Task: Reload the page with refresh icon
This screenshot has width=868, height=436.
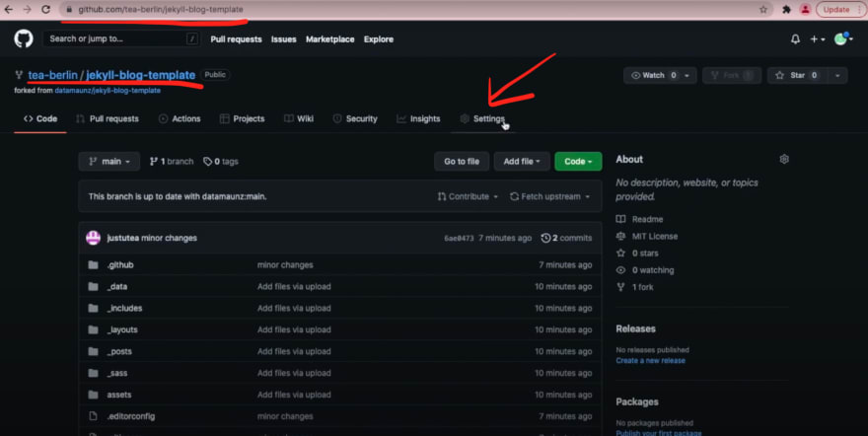Action: [46, 10]
